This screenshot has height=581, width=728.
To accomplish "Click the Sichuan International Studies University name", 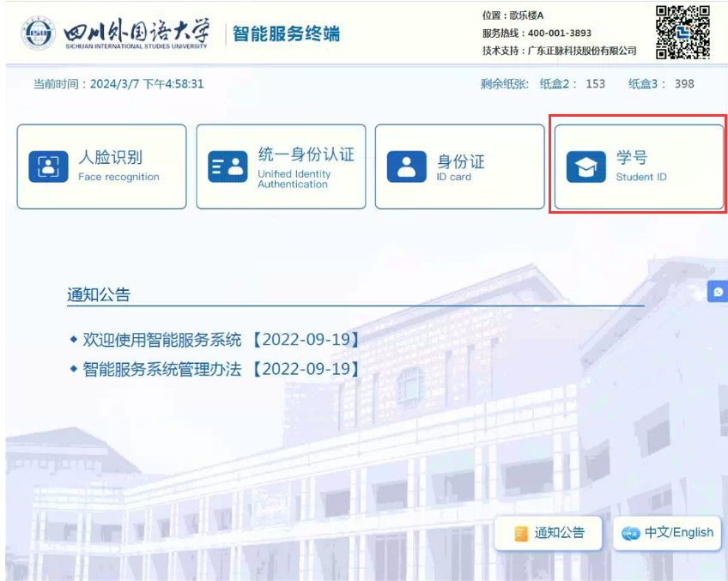I will click(136, 33).
